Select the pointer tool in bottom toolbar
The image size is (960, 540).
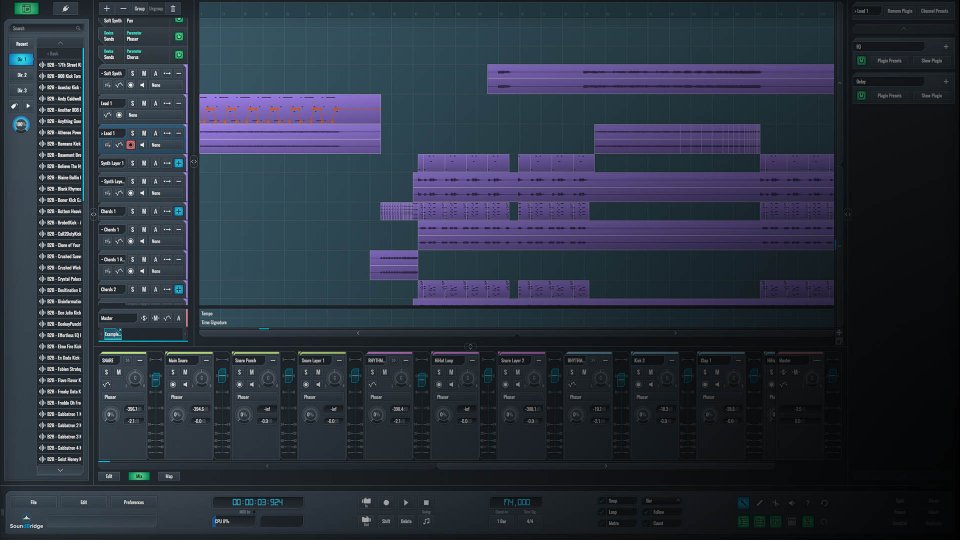click(743, 502)
